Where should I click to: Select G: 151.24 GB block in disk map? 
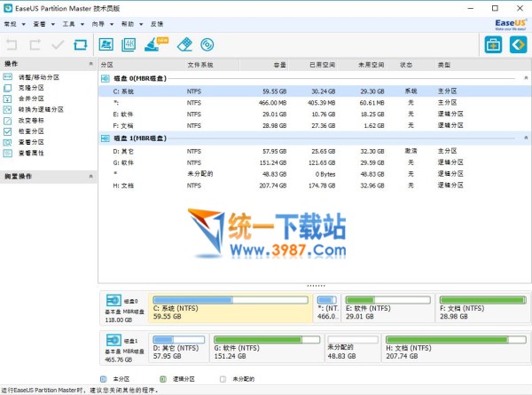click(x=267, y=348)
